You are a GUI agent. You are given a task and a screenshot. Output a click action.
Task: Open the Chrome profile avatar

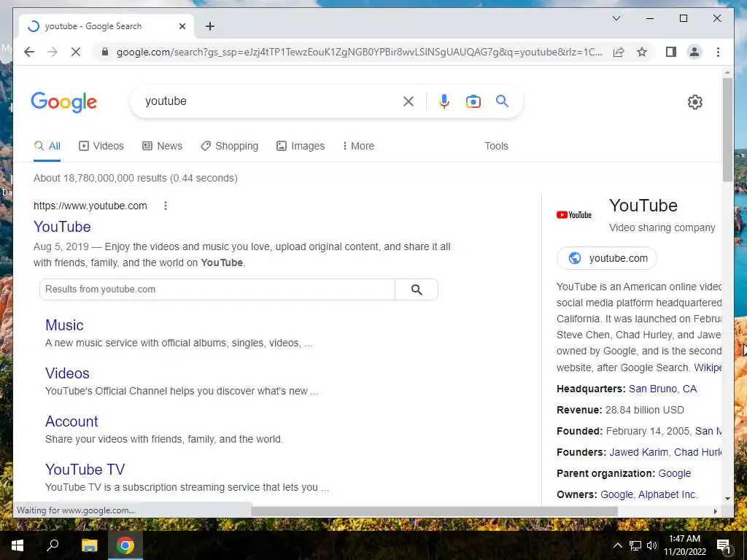[694, 52]
